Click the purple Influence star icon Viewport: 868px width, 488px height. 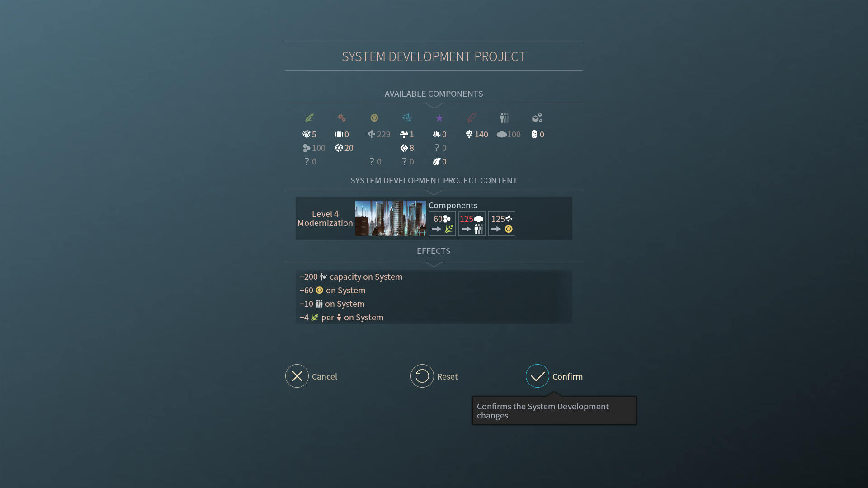pos(439,118)
